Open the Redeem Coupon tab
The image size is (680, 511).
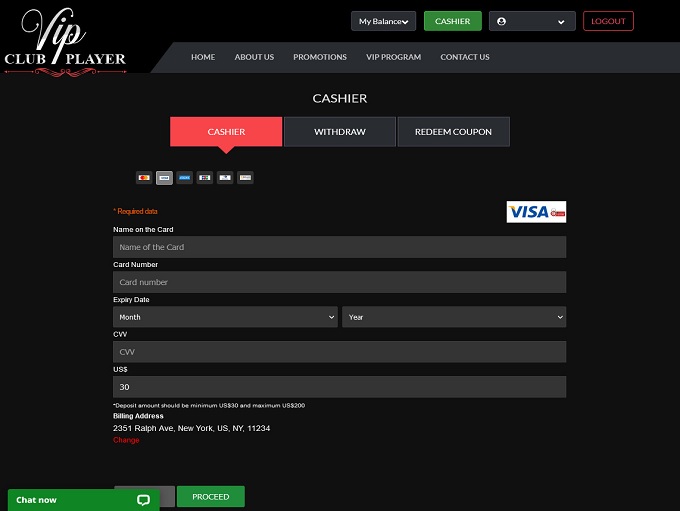(x=453, y=132)
